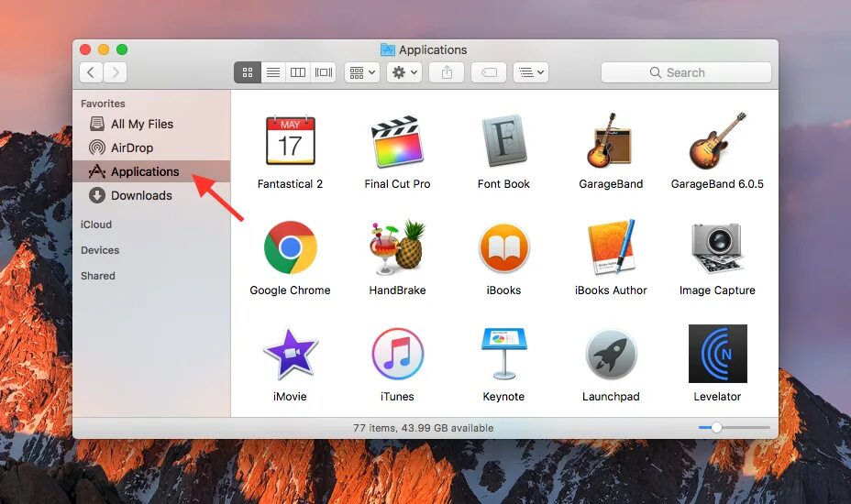This screenshot has width=851, height=504.
Task: Click the Applications window title text
Action: pyautogui.click(x=433, y=49)
